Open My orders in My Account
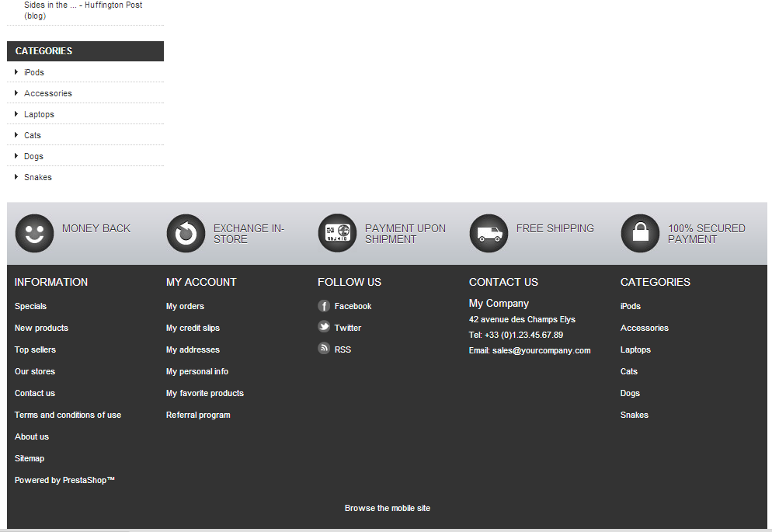 point(185,306)
